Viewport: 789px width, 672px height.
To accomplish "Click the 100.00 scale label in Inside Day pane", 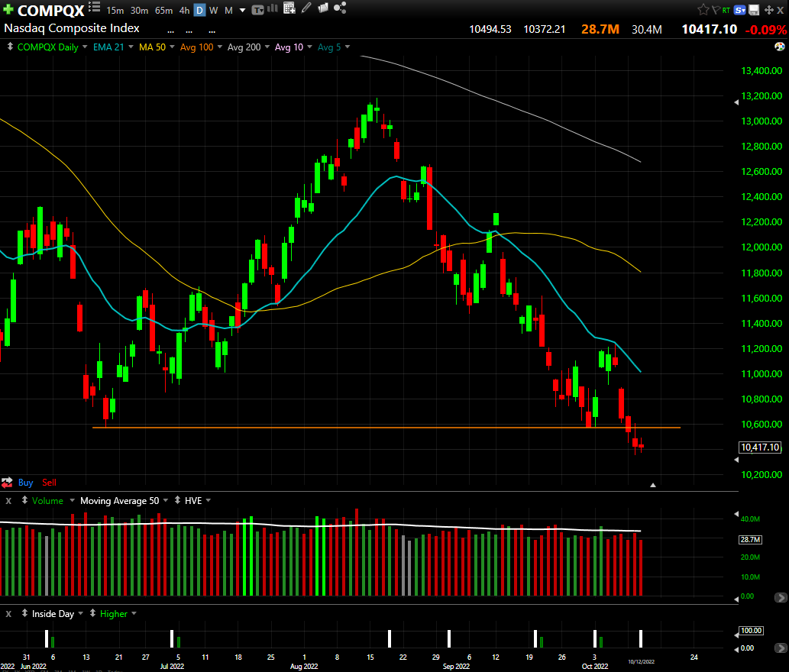I will (x=751, y=631).
